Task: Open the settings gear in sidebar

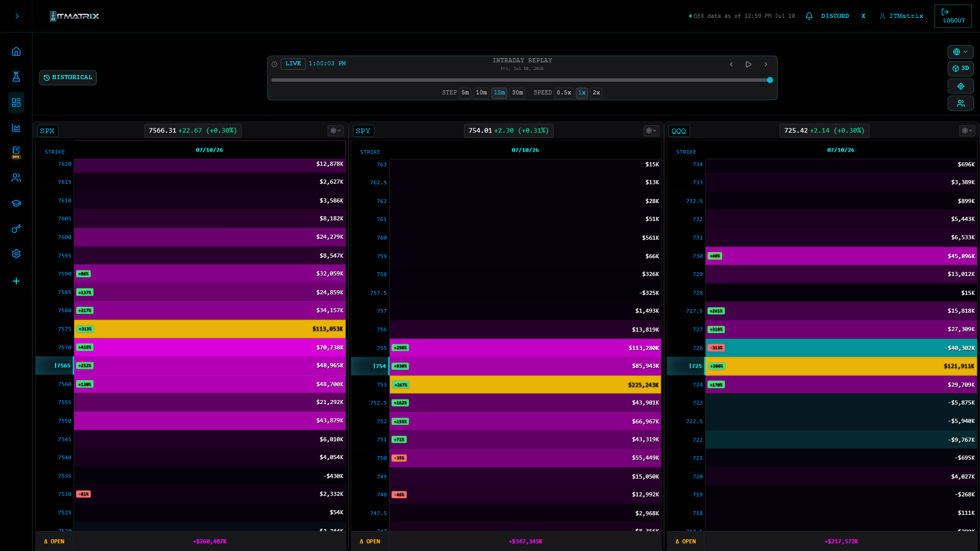Action: coord(16,254)
